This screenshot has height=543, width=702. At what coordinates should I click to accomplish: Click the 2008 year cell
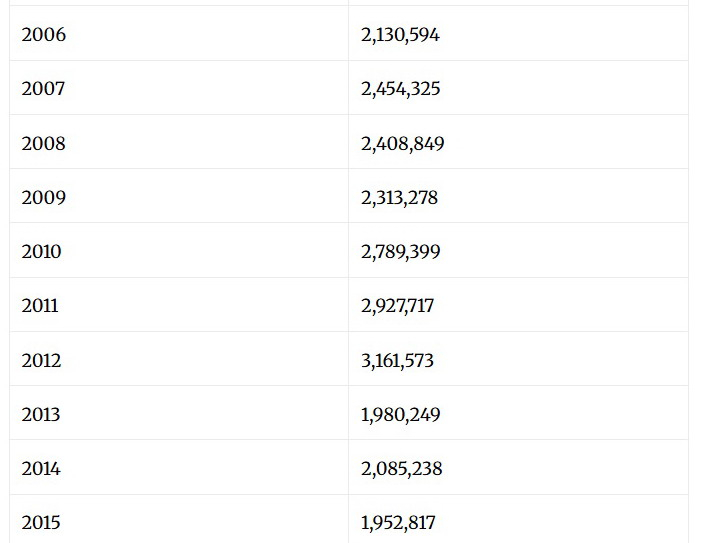pos(44,144)
